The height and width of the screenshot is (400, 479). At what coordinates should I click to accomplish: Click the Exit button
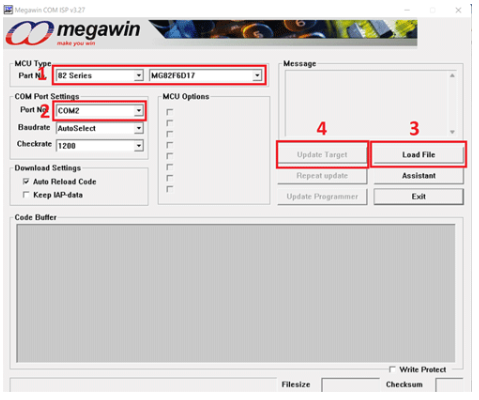click(419, 197)
